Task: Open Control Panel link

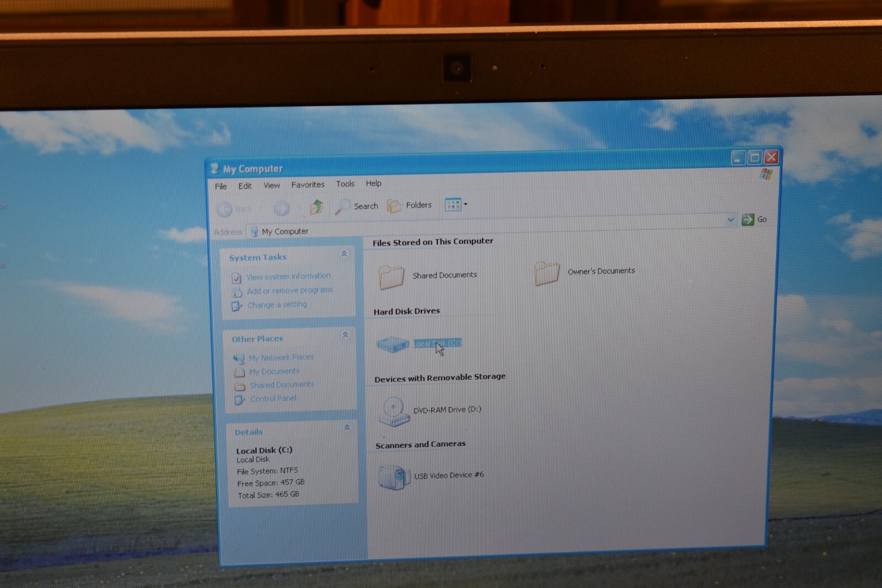Action: (273, 398)
